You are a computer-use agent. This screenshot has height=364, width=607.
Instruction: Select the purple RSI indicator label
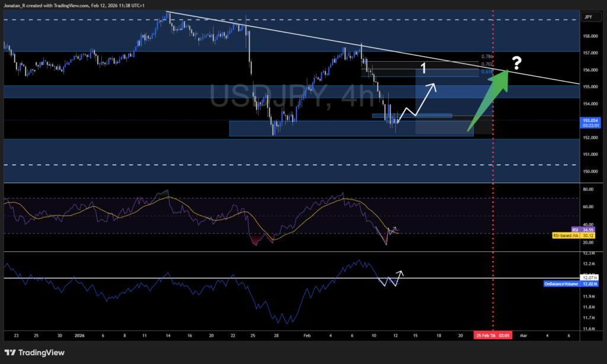[x=574, y=229]
